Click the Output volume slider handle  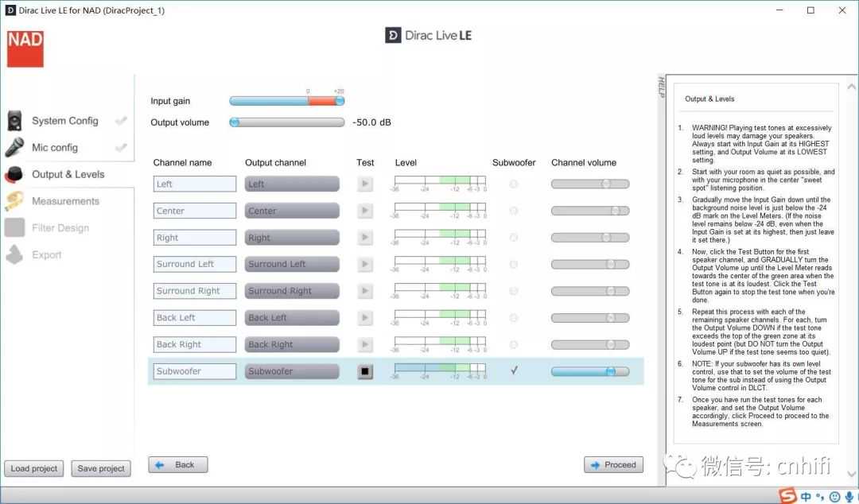(x=235, y=122)
